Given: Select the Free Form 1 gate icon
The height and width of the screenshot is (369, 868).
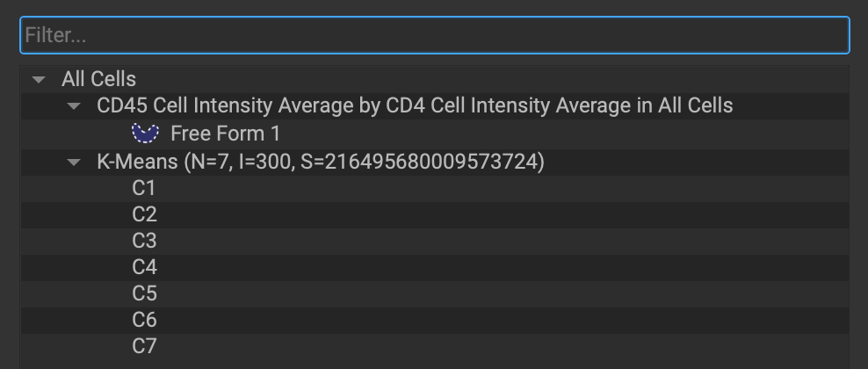Looking at the screenshot, I should click(x=145, y=134).
